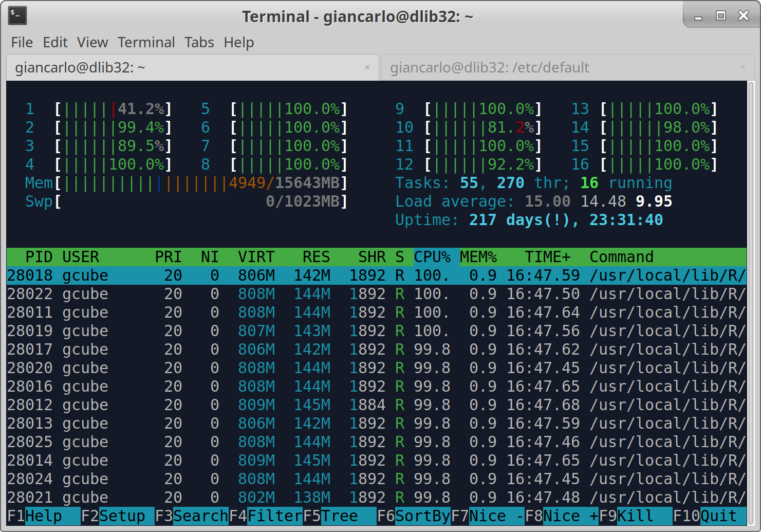Click the terminal icon in title bar

point(17,15)
